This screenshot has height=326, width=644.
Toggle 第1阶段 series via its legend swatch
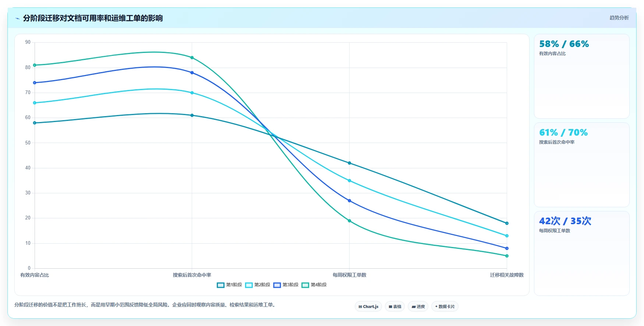[220, 285]
